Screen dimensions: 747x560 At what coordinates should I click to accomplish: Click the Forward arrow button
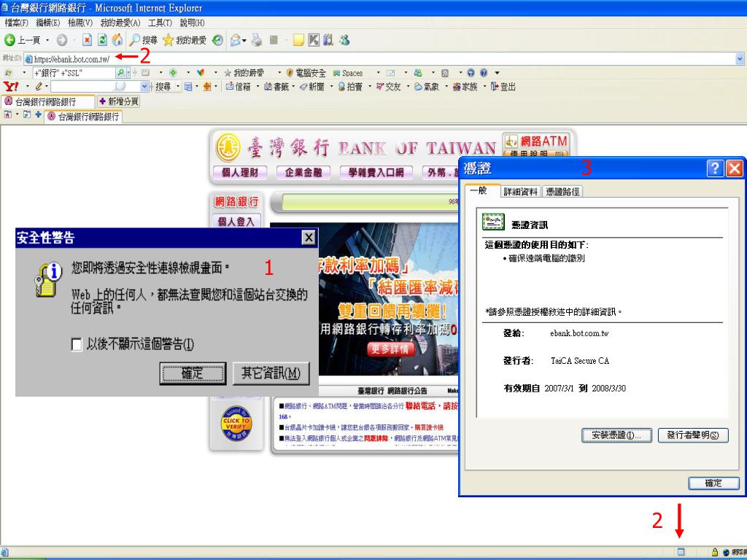[62, 40]
